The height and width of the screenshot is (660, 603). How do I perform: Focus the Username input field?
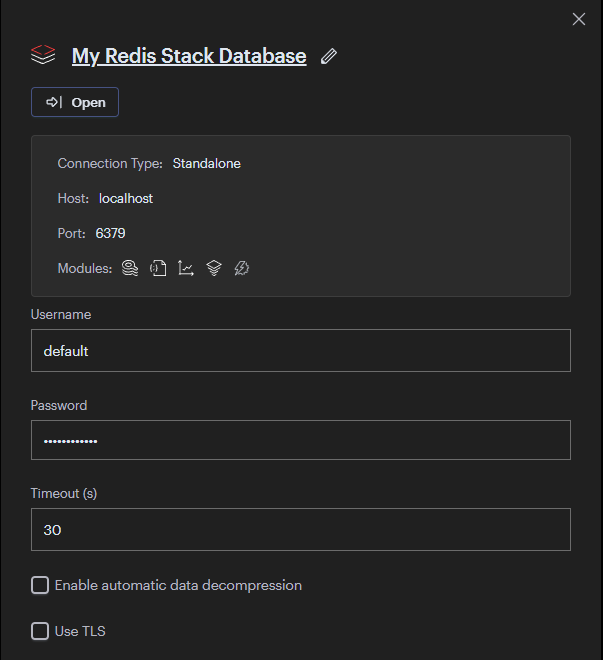301,351
